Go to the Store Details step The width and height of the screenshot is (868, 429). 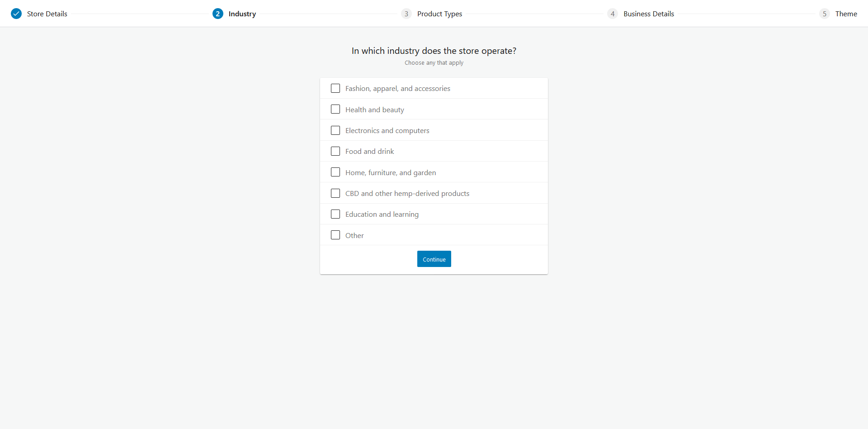coord(47,14)
